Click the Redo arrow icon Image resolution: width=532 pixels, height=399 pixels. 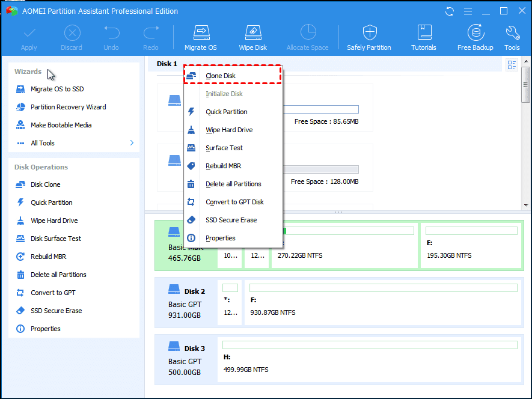pyautogui.click(x=151, y=33)
